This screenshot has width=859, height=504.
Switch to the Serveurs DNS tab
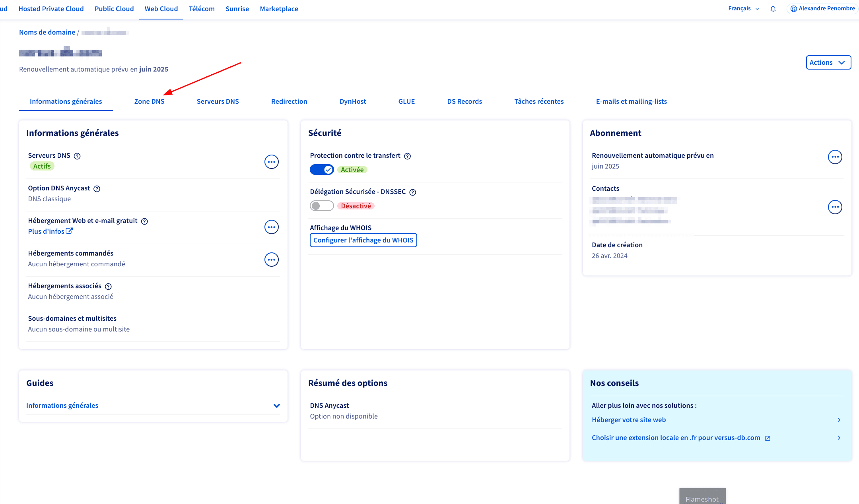[218, 101]
